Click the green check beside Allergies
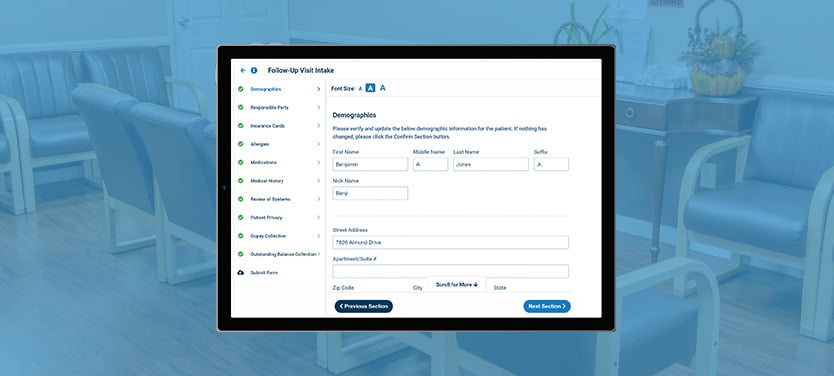Viewport: 834px width, 376px height. (x=240, y=144)
